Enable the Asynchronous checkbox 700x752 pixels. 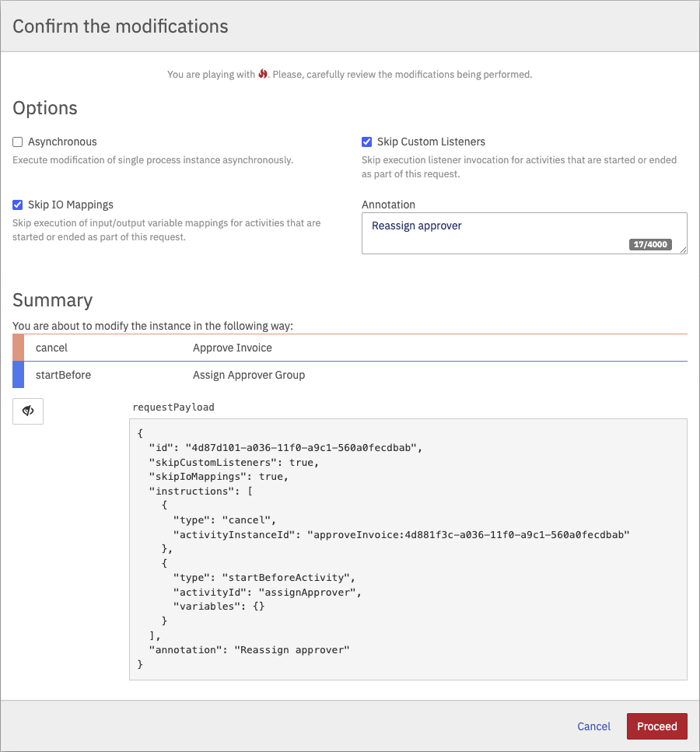tap(18, 142)
